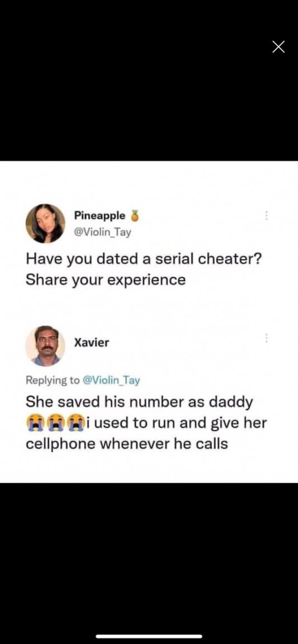Tap the 'She saved his number as daddy' line
The height and width of the screenshot is (644, 298).
[x=139, y=402]
